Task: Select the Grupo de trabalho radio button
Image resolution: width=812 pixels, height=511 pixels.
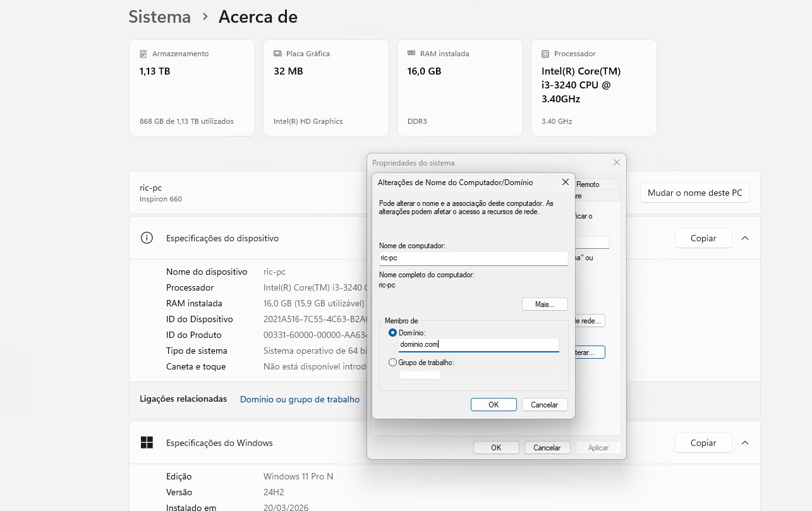Action: click(x=393, y=363)
